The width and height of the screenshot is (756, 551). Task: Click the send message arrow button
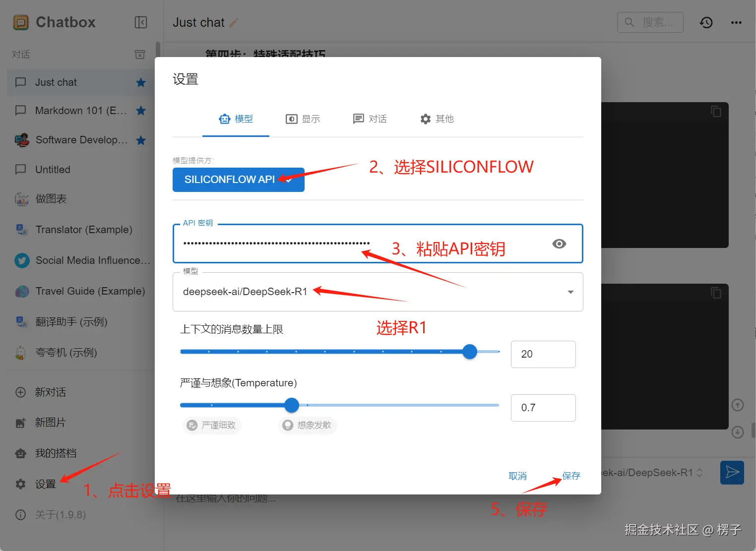732,473
